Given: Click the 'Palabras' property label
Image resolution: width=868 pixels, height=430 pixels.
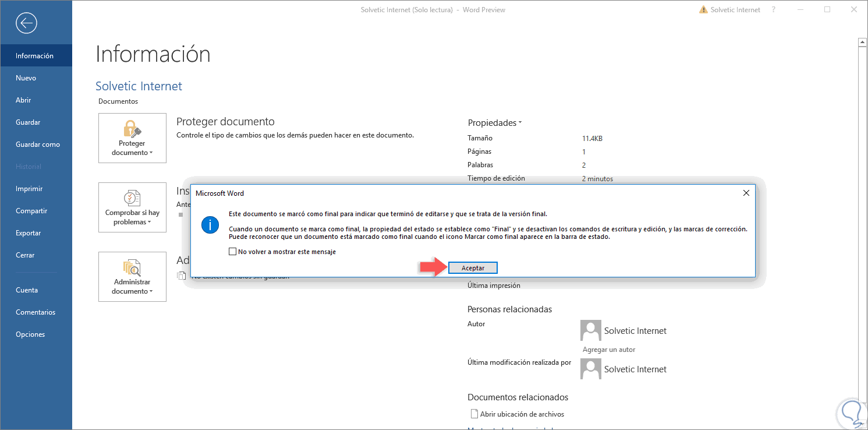Looking at the screenshot, I should point(480,165).
